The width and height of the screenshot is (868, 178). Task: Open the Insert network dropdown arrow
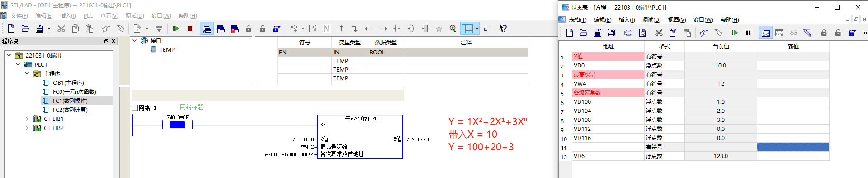click(303, 29)
